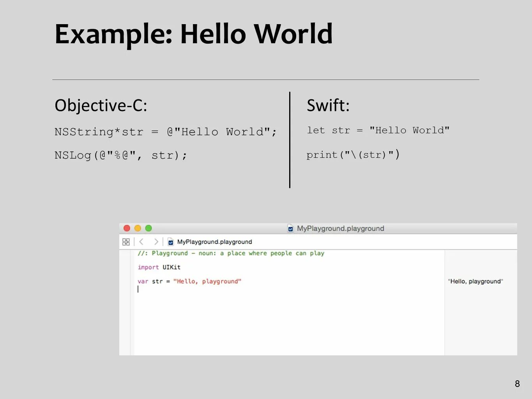The height and width of the screenshot is (399, 532).
Task: Click the NSLog code line
Action: tap(121, 155)
